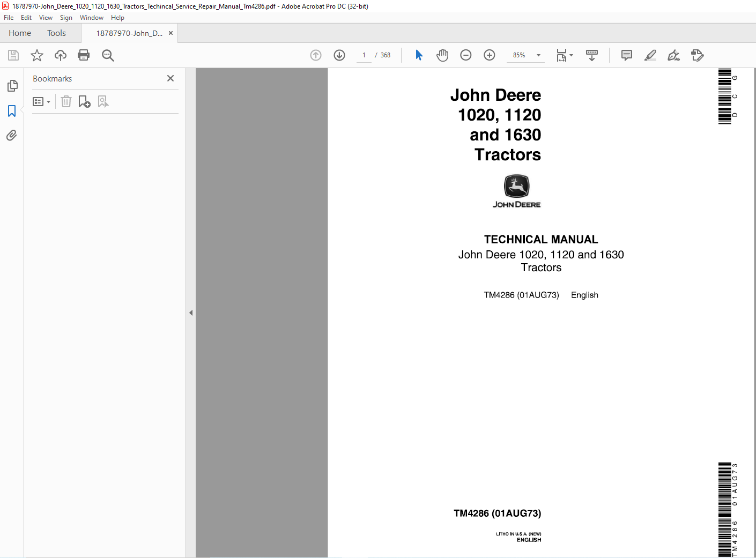
Task: Add file to starred favorites
Action: coord(37,55)
